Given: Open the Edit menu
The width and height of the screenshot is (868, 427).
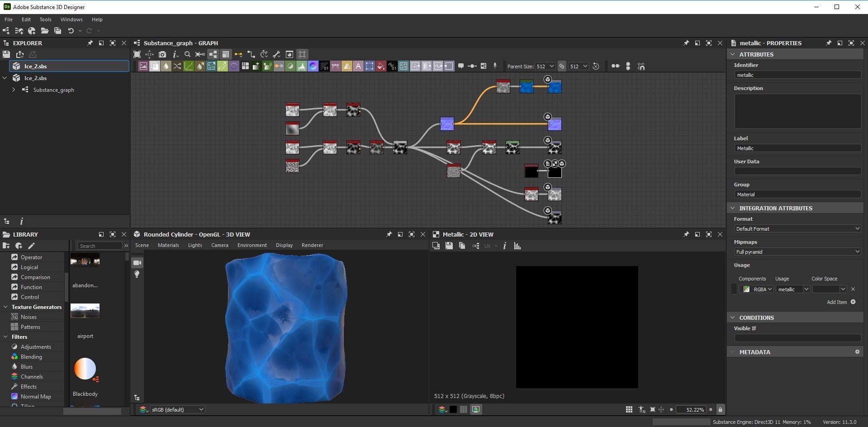Looking at the screenshot, I should tap(26, 19).
